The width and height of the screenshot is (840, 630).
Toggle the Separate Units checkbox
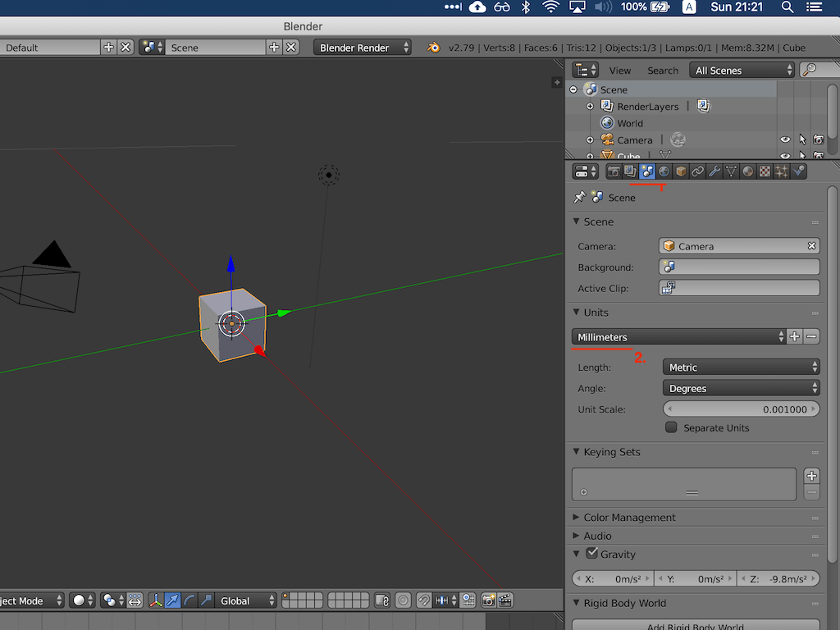point(671,427)
